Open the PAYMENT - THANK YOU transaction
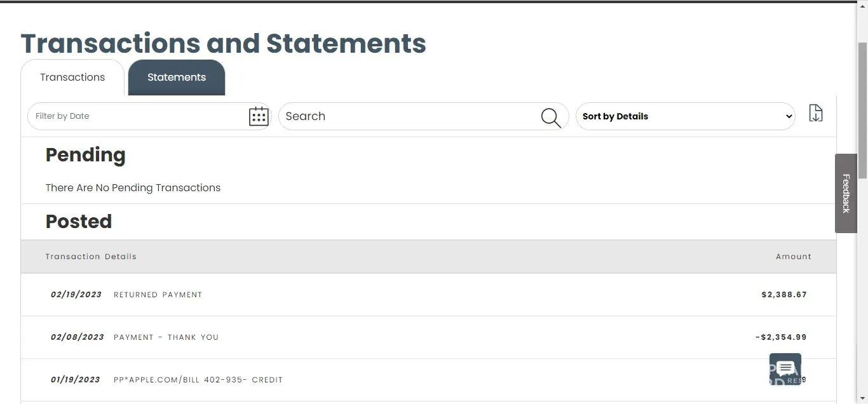This screenshot has height=404, width=868. [166, 337]
